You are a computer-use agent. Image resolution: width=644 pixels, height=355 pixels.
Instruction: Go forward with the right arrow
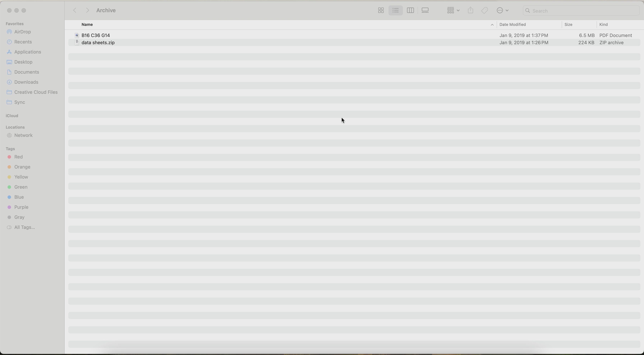click(x=87, y=10)
